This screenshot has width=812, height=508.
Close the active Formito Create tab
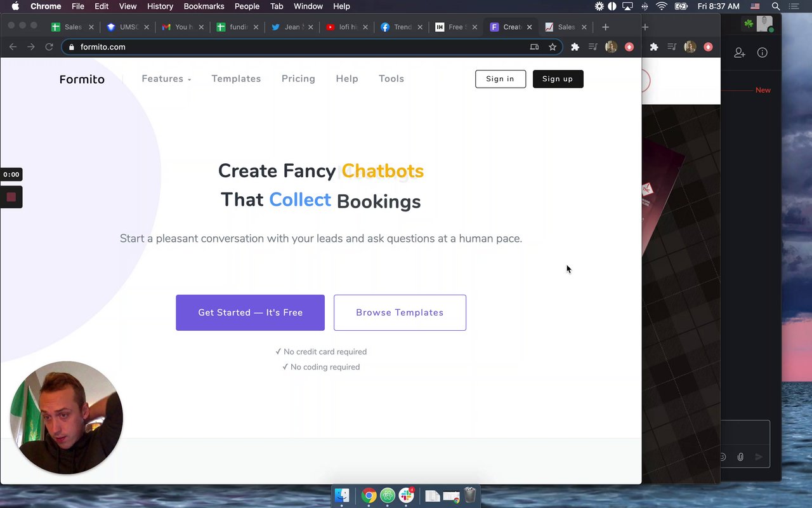point(529,27)
